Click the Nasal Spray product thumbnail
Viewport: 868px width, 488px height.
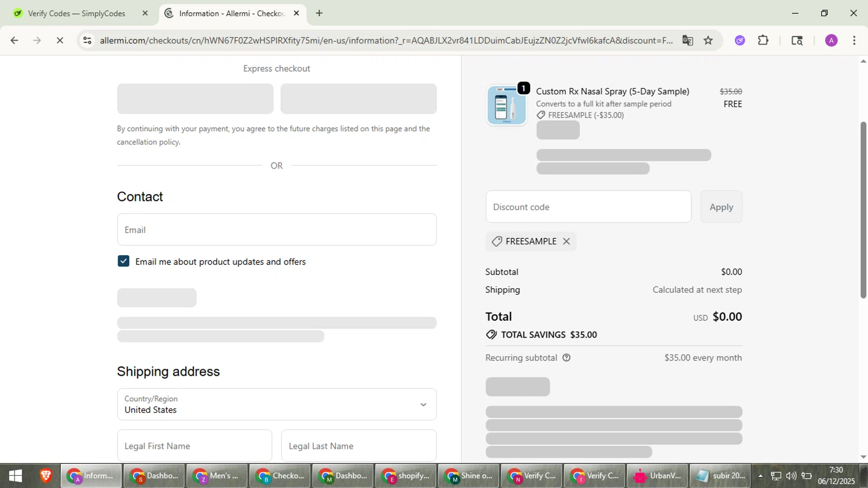click(506, 105)
